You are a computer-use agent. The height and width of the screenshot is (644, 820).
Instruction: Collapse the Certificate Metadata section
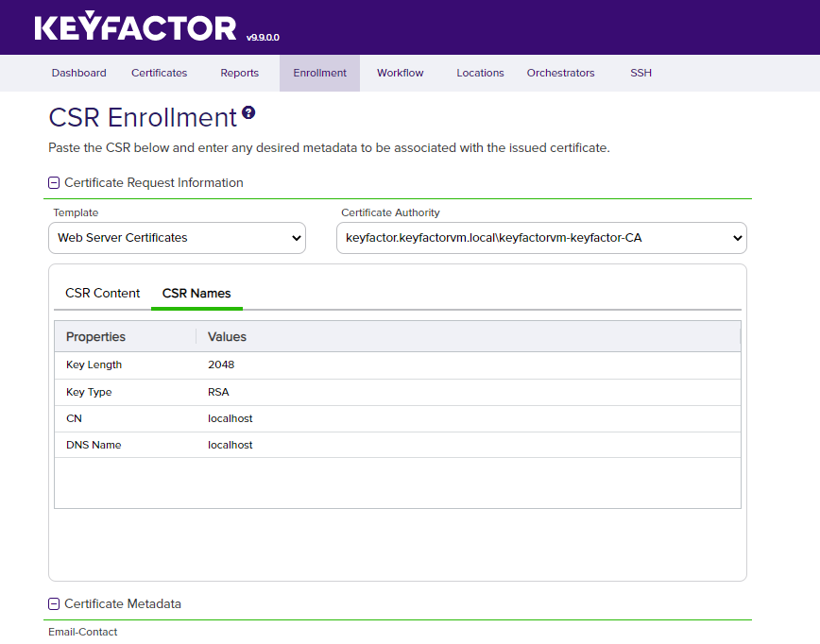coord(54,604)
